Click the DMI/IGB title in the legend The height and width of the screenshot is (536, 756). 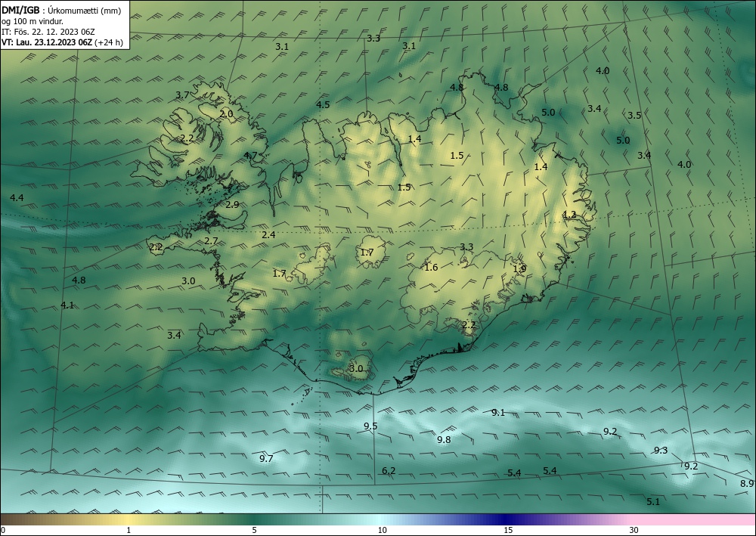(x=20, y=10)
